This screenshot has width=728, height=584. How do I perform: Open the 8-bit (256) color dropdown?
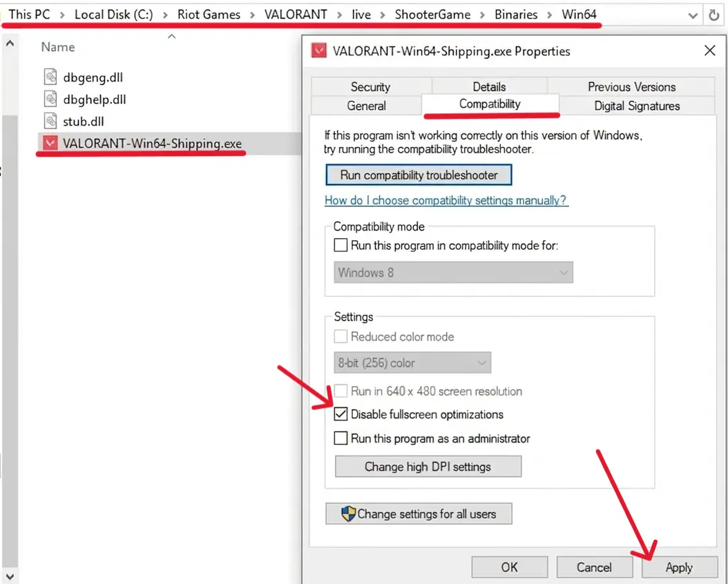click(412, 362)
